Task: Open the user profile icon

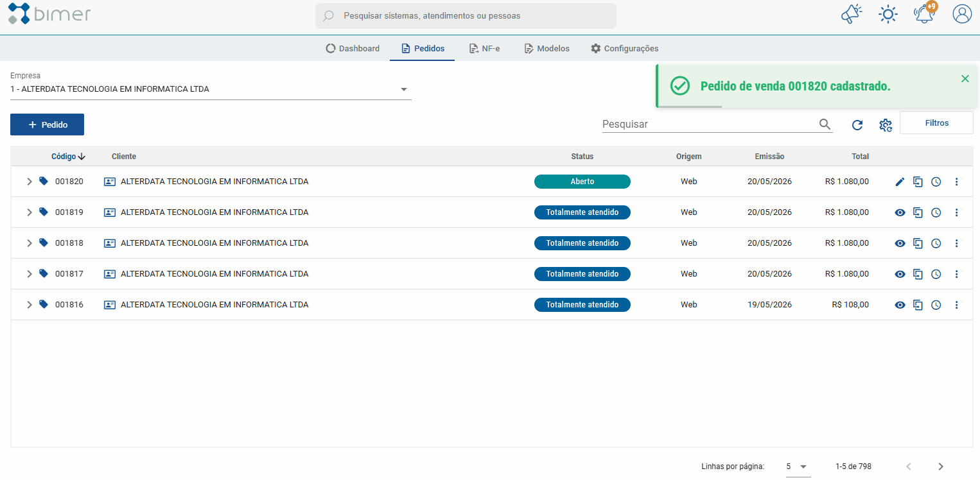Action: pos(962,14)
